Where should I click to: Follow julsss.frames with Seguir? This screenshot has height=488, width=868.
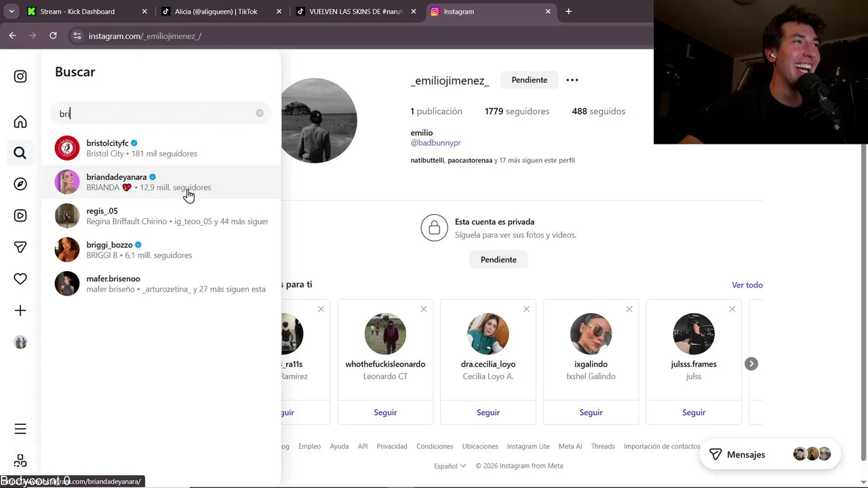(x=694, y=412)
